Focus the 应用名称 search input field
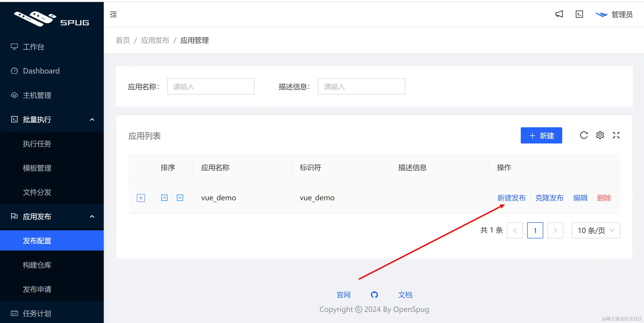The height and width of the screenshot is (323, 644). pyautogui.click(x=211, y=87)
